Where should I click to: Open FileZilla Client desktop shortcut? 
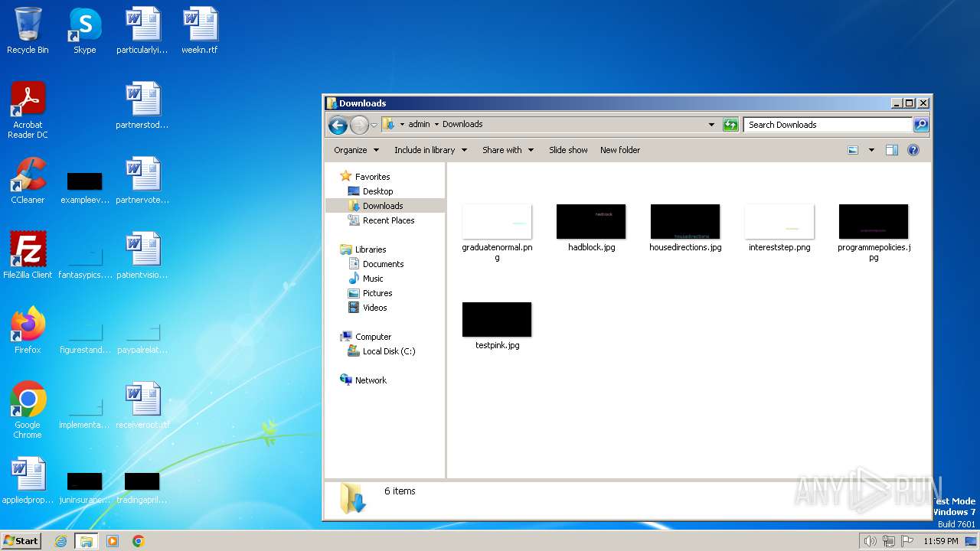[28, 256]
